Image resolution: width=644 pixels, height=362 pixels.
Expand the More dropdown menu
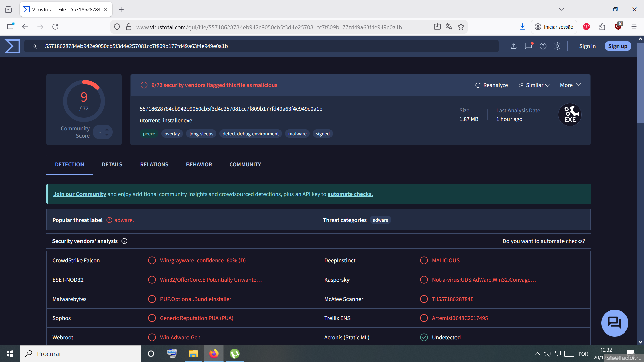point(570,85)
